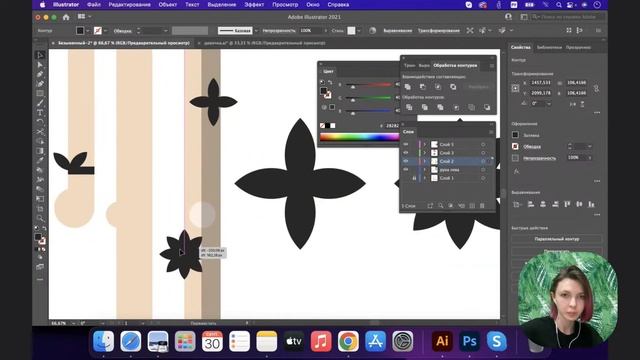Click Intersect in Pathfinder shape modes
Image resolution: width=640 pixels, height=360 pixels.
coord(438,87)
